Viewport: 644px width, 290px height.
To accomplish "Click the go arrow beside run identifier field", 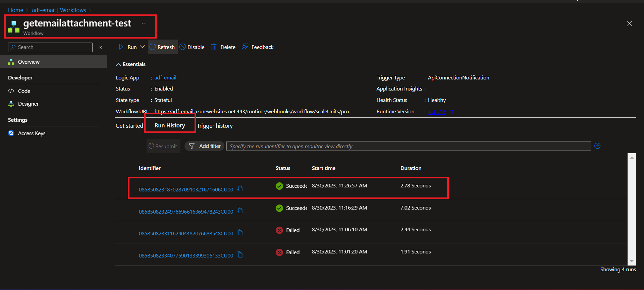I will click(x=597, y=146).
